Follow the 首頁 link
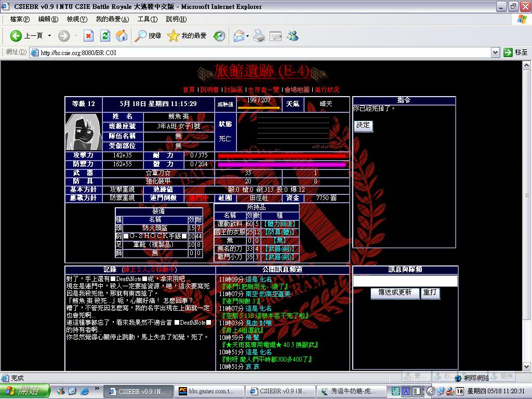The height and width of the screenshot is (399, 532). point(189,89)
